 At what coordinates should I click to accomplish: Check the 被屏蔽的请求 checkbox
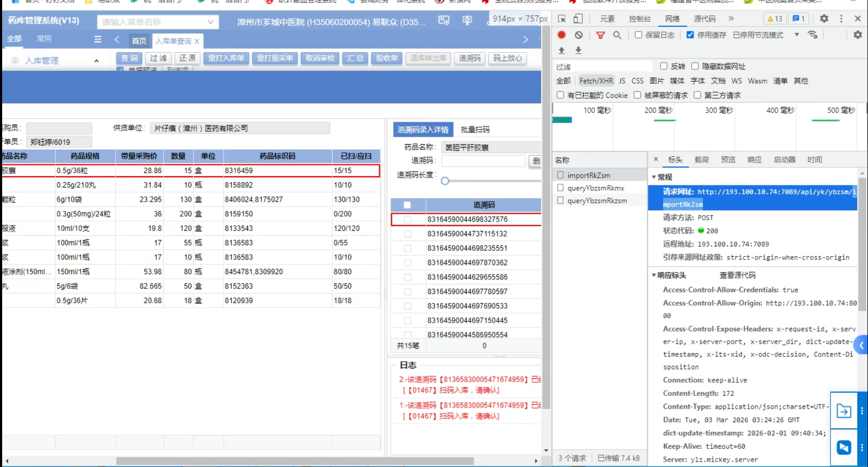637,95
